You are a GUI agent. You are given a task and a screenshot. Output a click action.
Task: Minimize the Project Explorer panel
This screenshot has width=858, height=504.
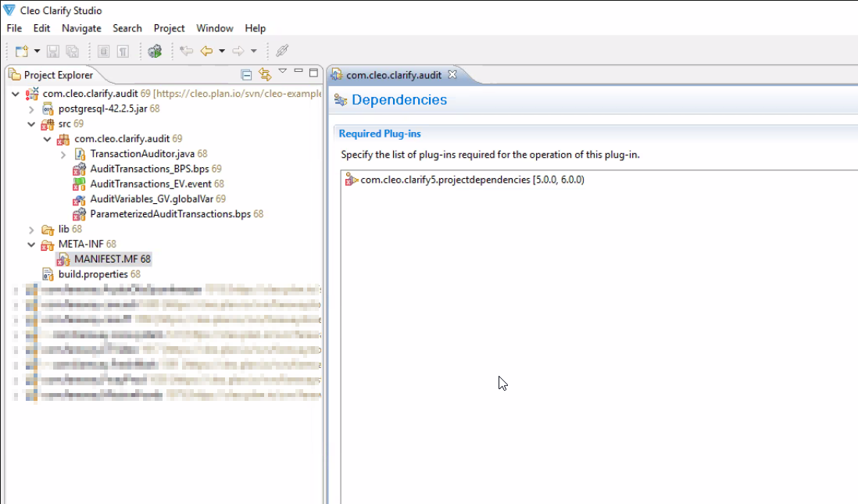pos(299,71)
